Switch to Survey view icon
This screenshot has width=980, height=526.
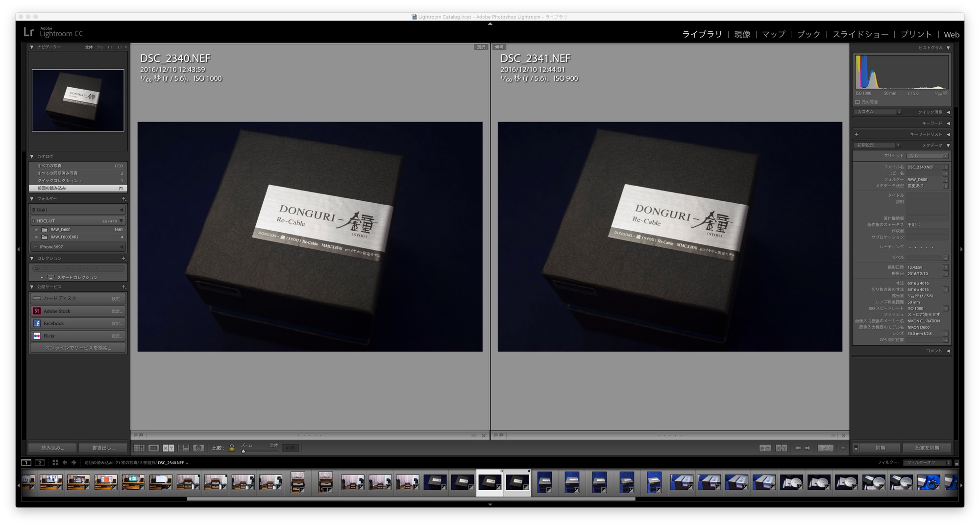pos(183,448)
